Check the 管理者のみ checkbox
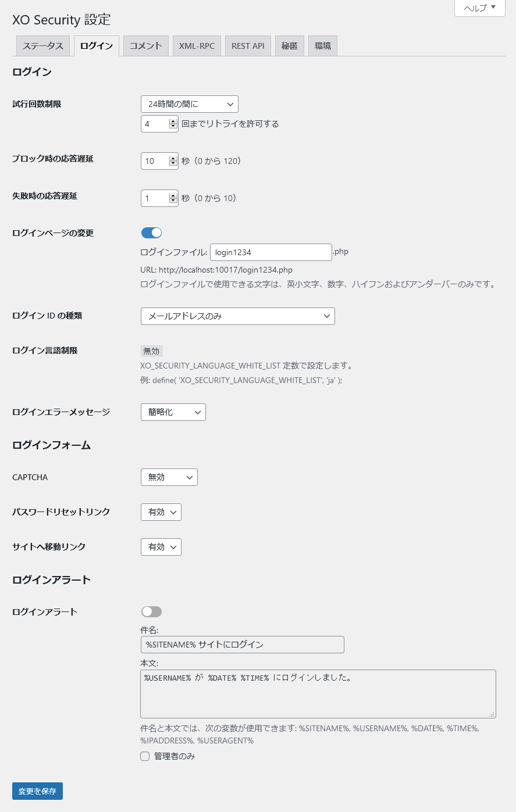 [x=144, y=756]
